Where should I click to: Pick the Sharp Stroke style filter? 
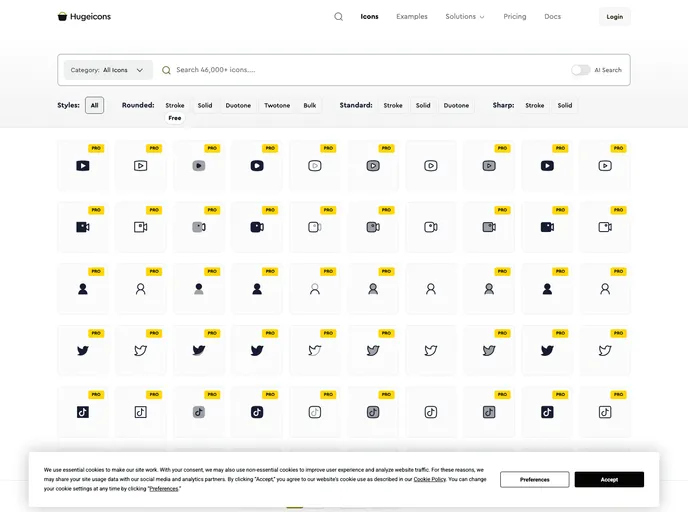535,105
